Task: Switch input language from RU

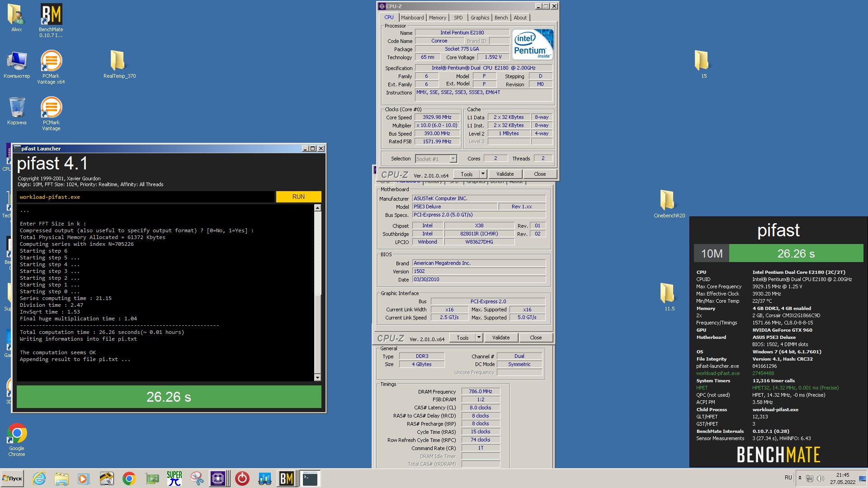Action: [788, 478]
